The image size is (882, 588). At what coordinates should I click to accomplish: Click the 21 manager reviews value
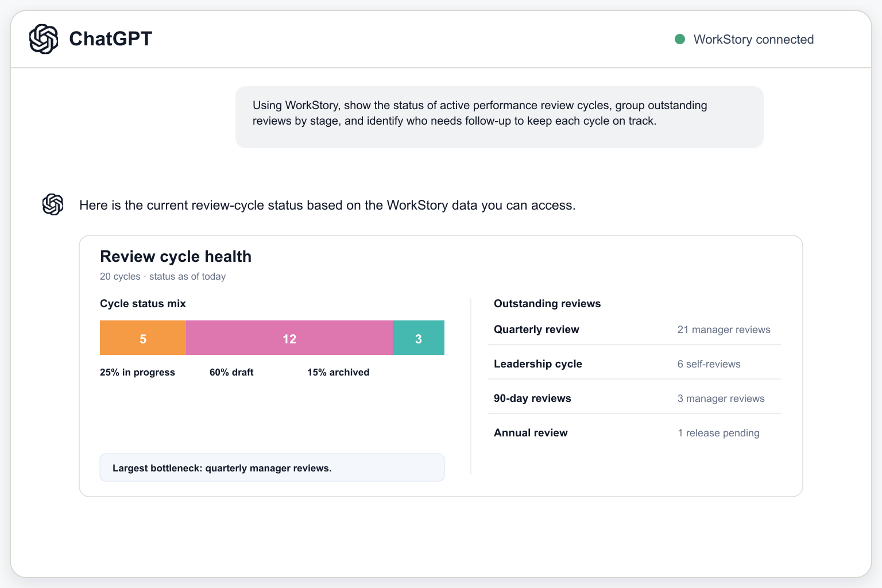(724, 330)
